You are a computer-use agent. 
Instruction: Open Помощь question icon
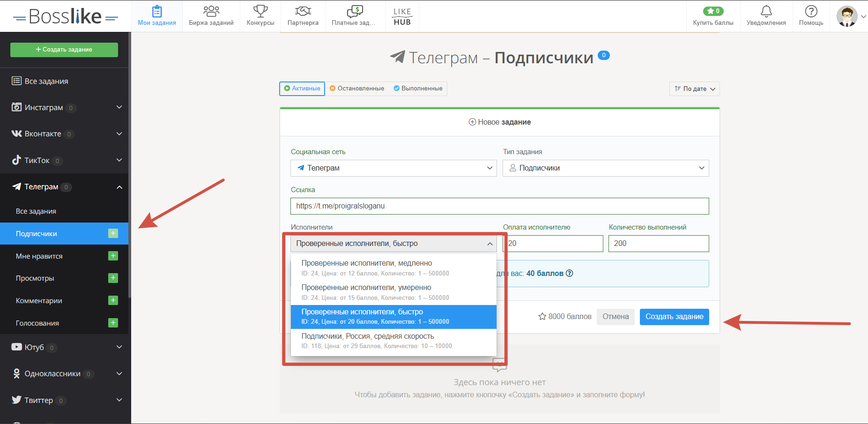(811, 11)
